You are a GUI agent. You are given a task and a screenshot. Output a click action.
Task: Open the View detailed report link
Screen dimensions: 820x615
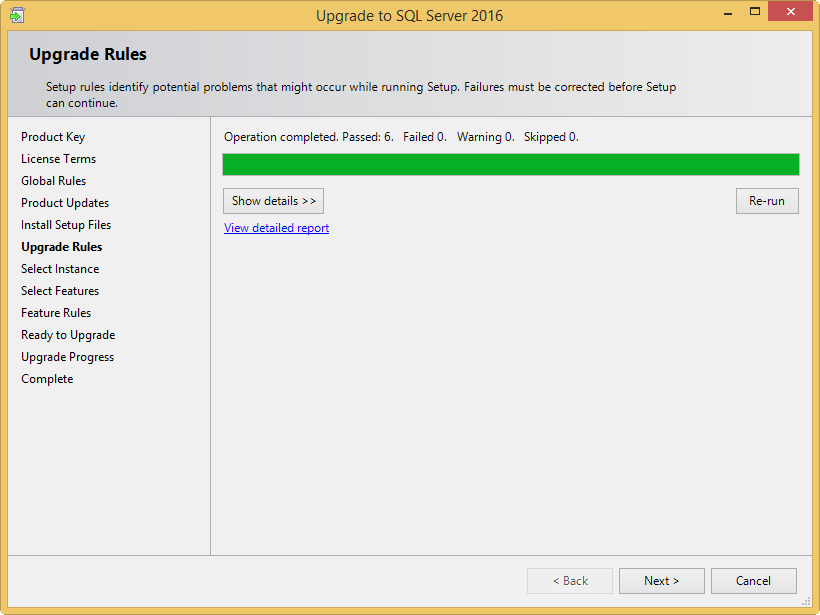tap(276, 228)
